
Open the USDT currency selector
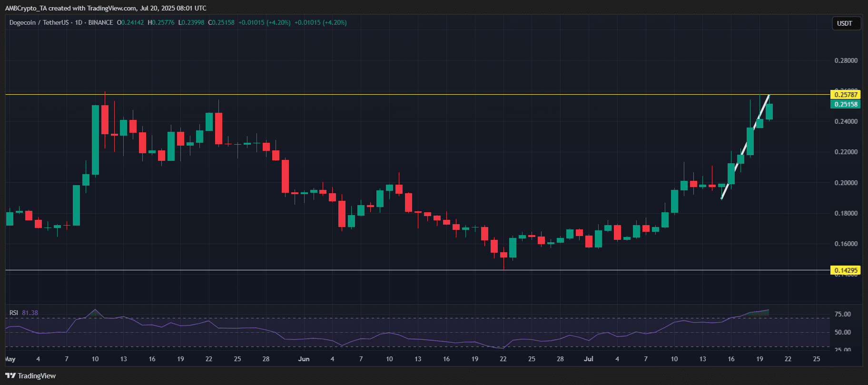[x=845, y=23]
